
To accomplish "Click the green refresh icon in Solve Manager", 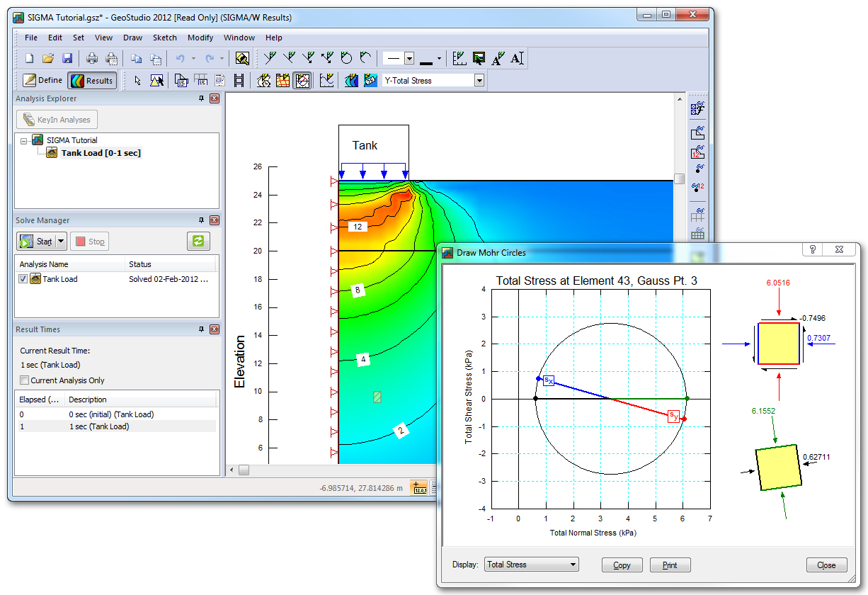I will tap(198, 241).
